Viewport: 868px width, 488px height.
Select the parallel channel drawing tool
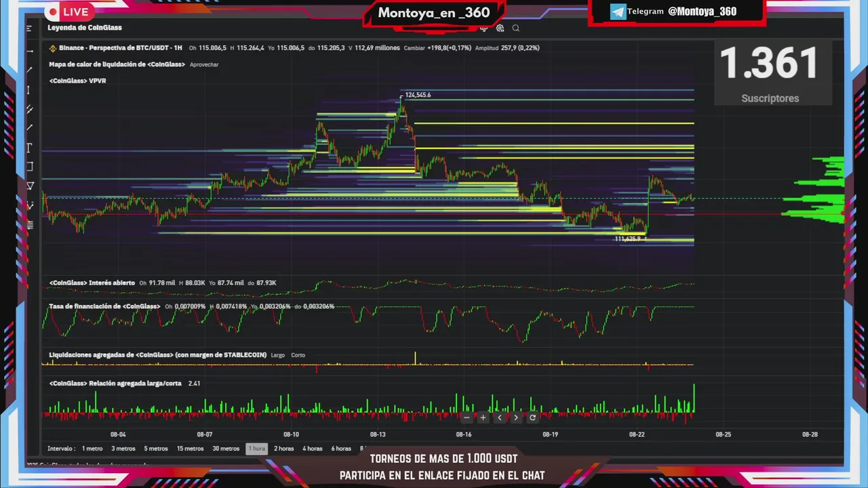coord(29,109)
